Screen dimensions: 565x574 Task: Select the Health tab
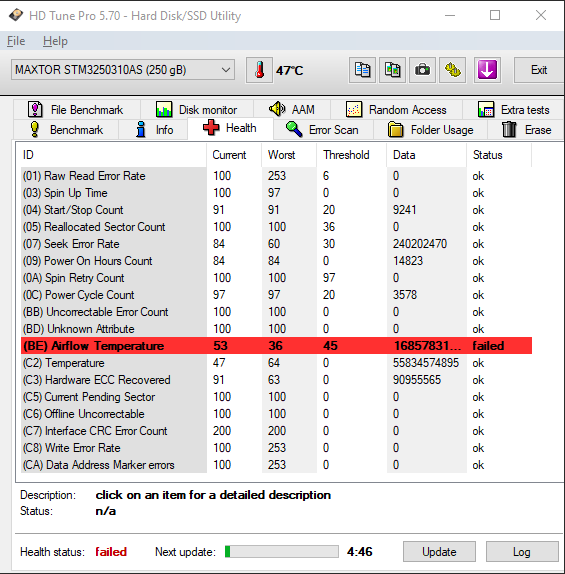coord(230,128)
